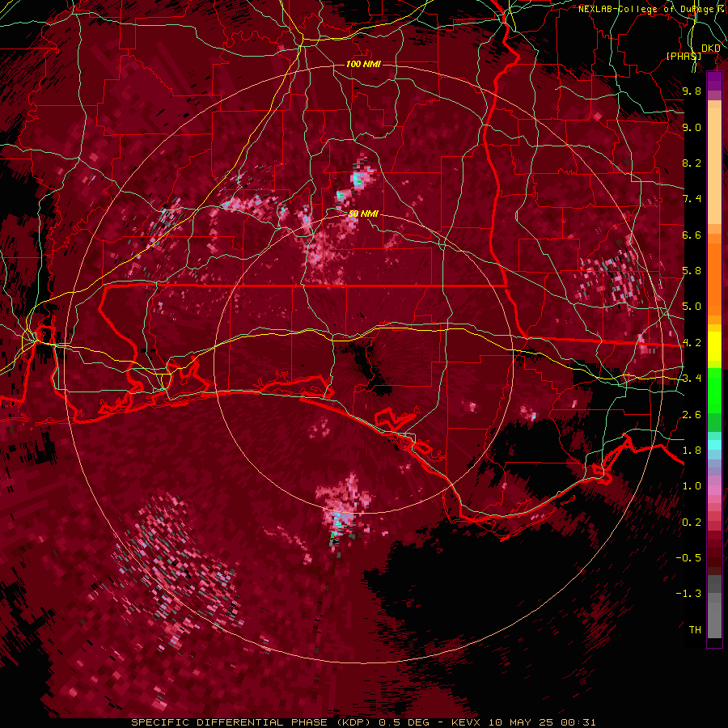The width and height of the screenshot is (728, 728).
Task: Click the 3.4 scale value
Action: pyautogui.click(x=692, y=379)
